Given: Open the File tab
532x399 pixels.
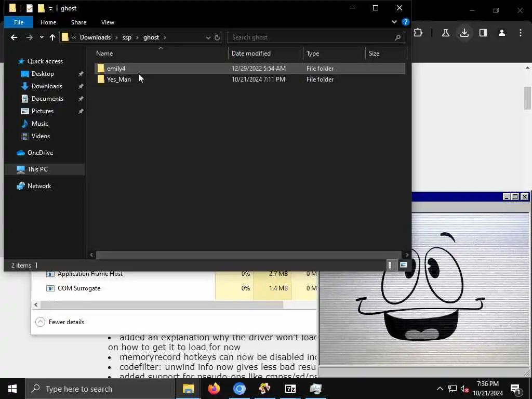Looking at the screenshot, I should point(19,22).
